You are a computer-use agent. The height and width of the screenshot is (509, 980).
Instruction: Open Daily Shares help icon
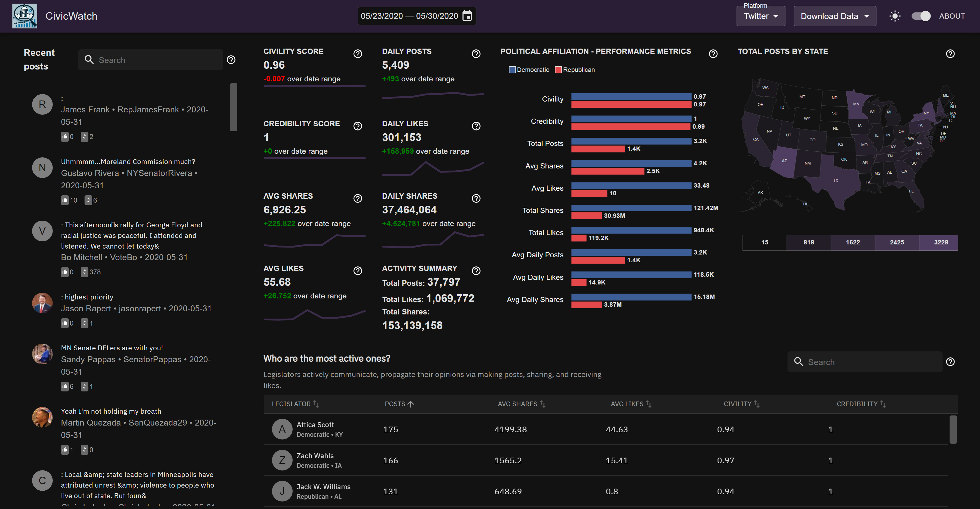[x=476, y=198]
